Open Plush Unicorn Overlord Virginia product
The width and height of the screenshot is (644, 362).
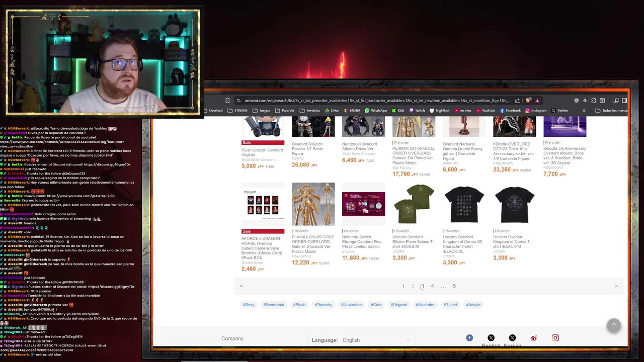262,152
